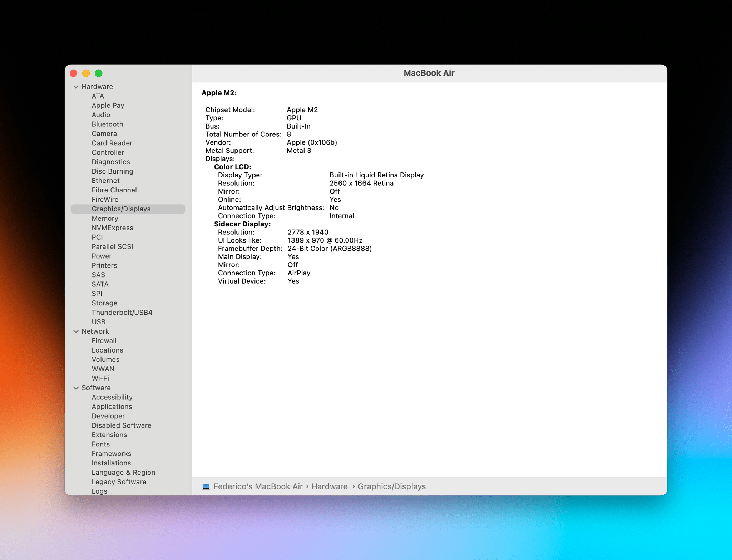Open SPI in the sidebar
The height and width of the screenshot is (560, 732).
(97, 294)
